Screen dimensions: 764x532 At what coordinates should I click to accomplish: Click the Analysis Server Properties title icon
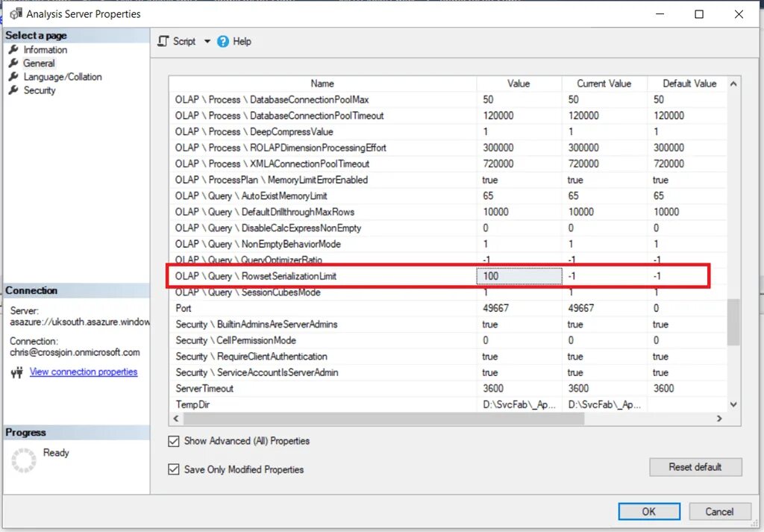(16, 13)
